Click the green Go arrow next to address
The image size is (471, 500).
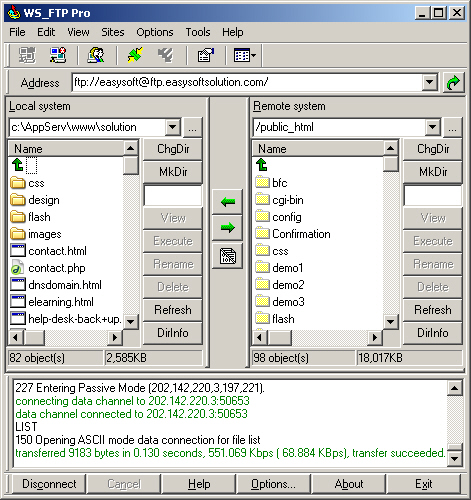(x=453, y=82)
